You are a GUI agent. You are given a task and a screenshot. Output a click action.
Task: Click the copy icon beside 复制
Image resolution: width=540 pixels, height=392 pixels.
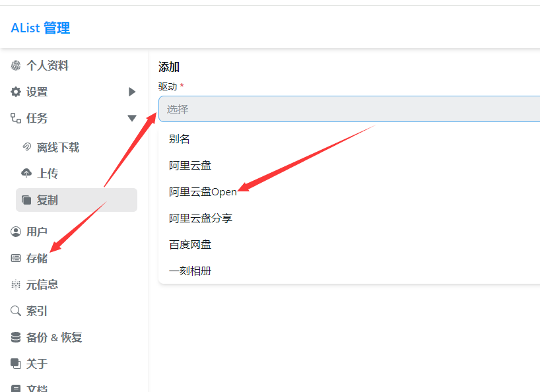click(26, 200)
